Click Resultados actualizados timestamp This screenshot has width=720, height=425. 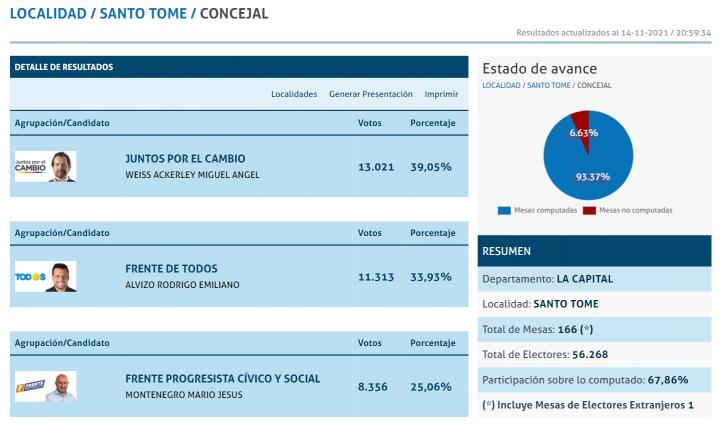(x=613, y=33)
